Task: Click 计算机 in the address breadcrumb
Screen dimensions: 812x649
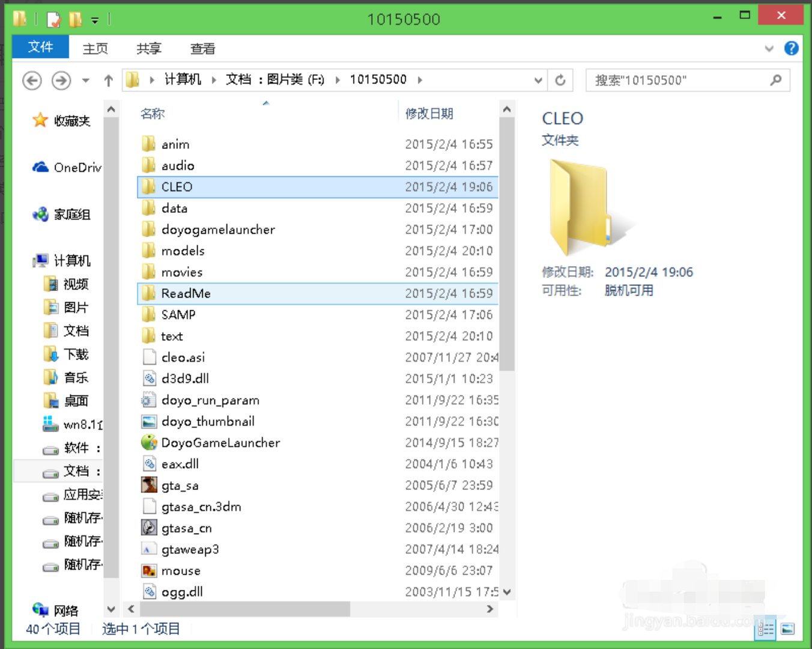Action: coord(183,79)
